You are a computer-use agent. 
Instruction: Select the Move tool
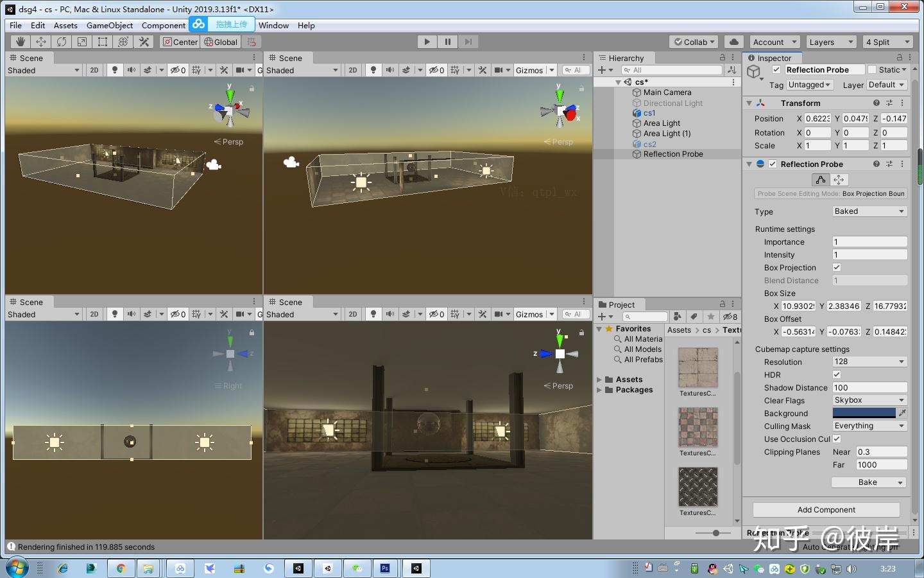[x=40, y=41]
